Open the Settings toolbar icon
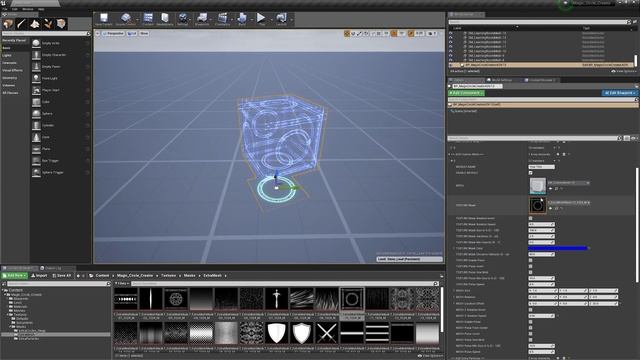Viewport: 640px width, 360px height. click(x=183, y=19)
